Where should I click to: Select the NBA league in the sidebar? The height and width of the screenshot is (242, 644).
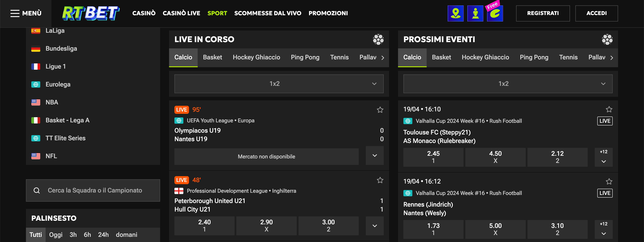[x=52, y=102]
